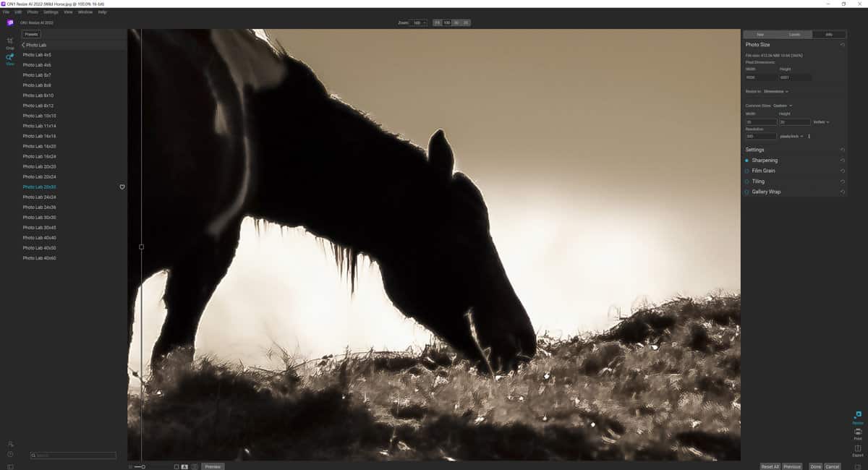Screen dimensions: 868x470
Task: Reset the Film Grain setting
Action: coord(842,171)
